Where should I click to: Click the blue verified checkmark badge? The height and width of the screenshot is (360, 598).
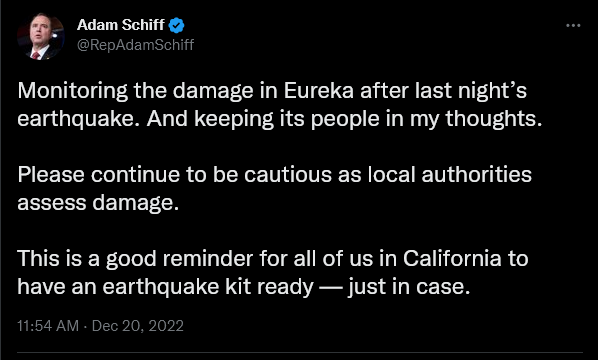click(x=176, y=26)
